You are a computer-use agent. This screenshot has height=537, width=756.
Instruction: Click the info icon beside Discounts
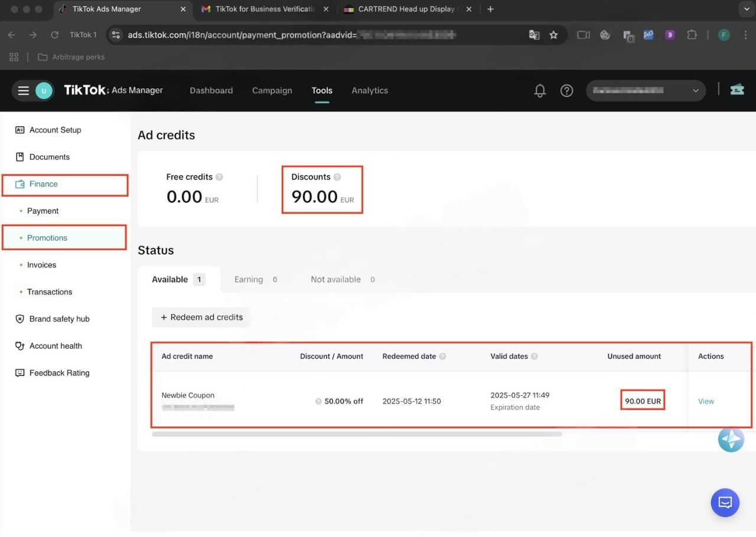pyautogui.click(x=337, y=177)
